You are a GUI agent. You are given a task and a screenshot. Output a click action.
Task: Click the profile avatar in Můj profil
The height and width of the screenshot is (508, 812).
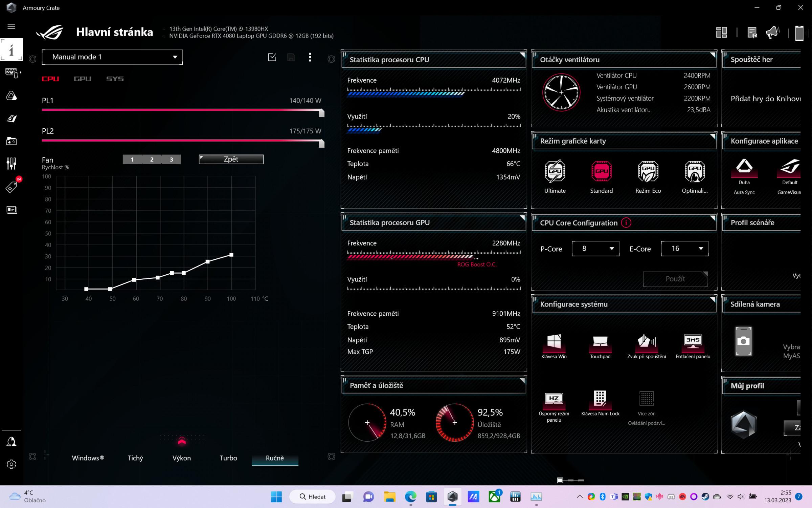743,425
